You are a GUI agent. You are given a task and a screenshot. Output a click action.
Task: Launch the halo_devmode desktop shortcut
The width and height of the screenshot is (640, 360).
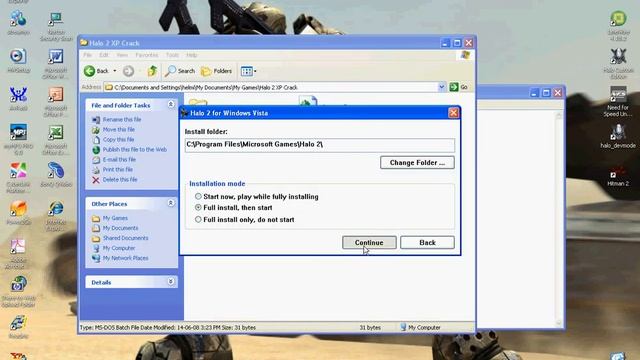(x=618, y=136)
